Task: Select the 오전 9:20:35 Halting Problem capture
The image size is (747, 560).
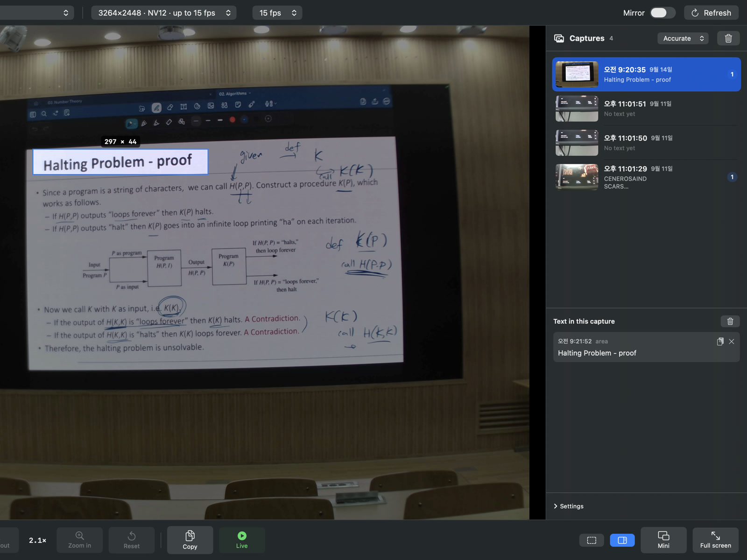Action: (x=646, y=74)
